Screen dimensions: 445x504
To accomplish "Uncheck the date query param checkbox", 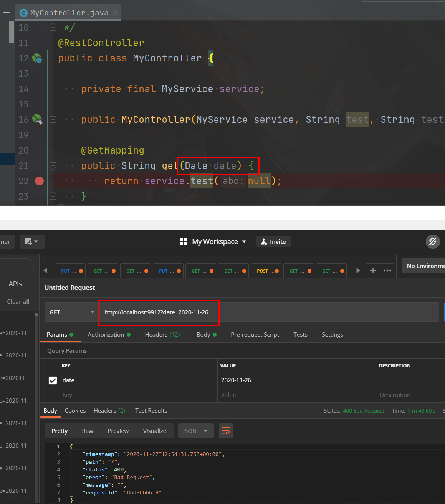I will [53, 380].
